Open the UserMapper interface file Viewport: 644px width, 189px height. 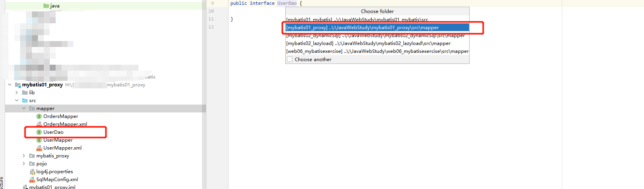coord(58,140)
